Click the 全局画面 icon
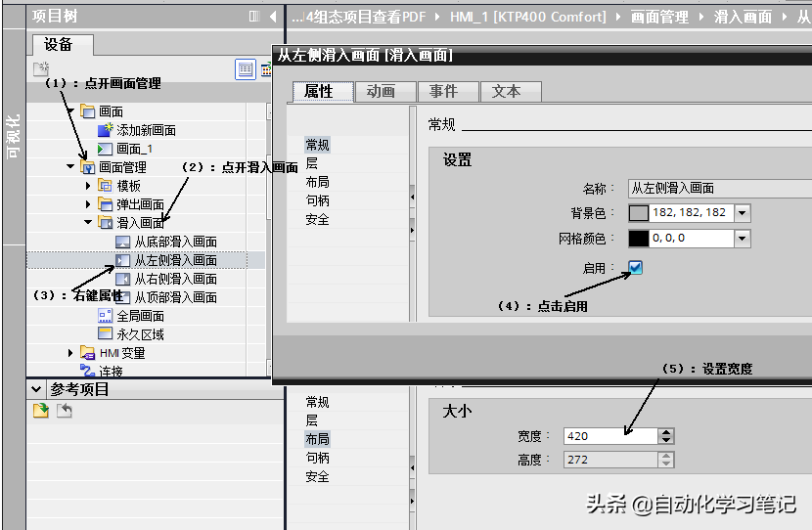Image resolution: width=812 pixels, height=530 pixels. coord(105,316)
